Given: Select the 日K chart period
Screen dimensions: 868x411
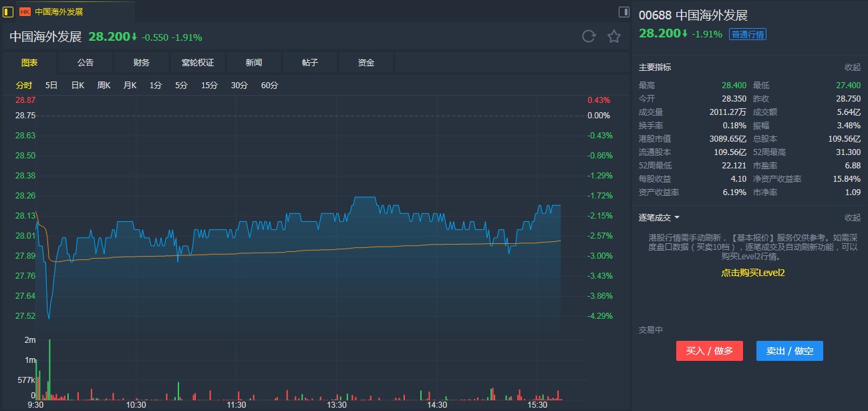Looking at the screenshot, I should [x=78, y=85].
